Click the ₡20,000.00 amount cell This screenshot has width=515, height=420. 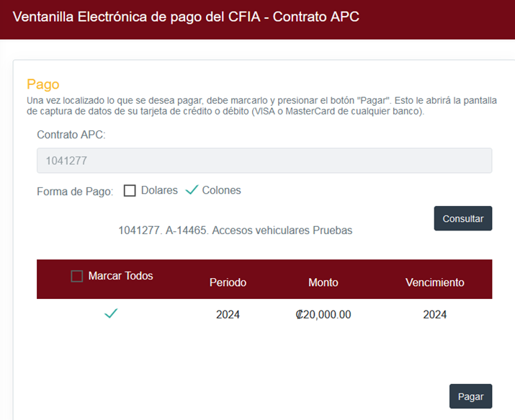pyautogui.click(x=323, y=315)
